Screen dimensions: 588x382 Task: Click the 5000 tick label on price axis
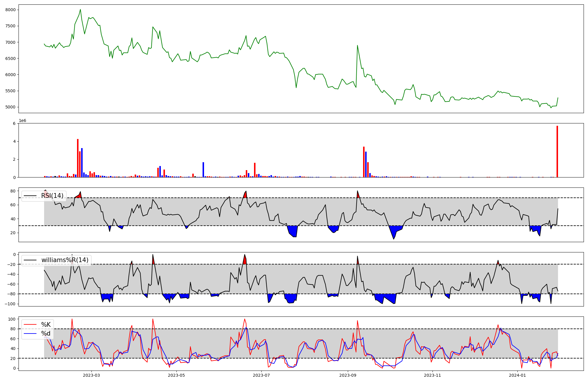point(11,107)
